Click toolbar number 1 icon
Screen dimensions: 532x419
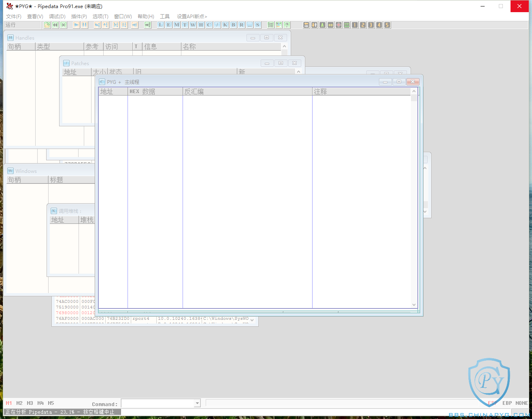click(355, 25)
